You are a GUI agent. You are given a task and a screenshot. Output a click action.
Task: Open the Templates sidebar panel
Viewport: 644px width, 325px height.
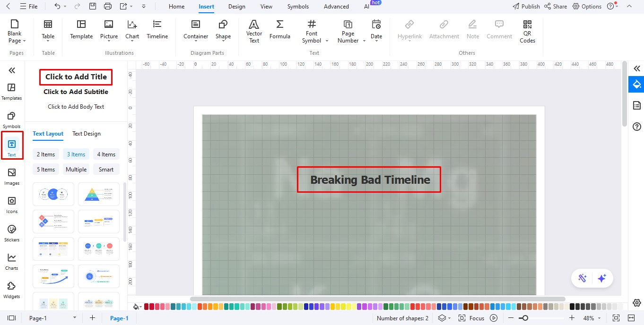[x=12, y=92]
